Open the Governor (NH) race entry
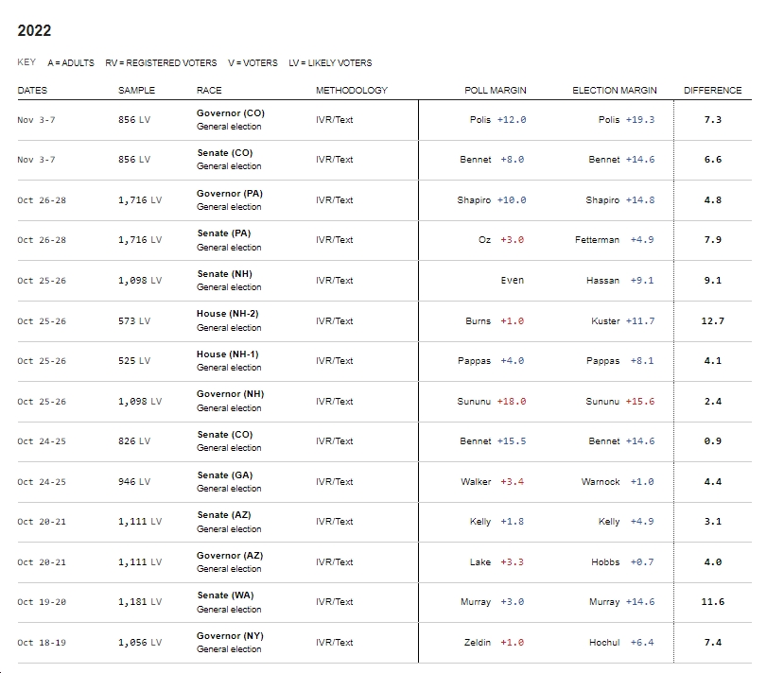 click(230, 394)
